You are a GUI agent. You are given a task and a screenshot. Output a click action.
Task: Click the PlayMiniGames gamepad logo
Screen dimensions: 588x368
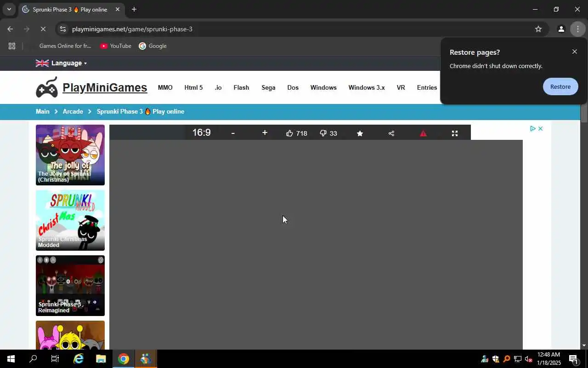click(x=47, y=87)
